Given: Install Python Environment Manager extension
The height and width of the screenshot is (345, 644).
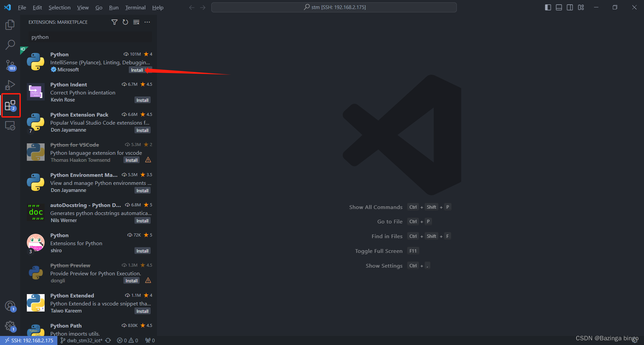Looking at the screenshot, I should click(x=143, y=191).
